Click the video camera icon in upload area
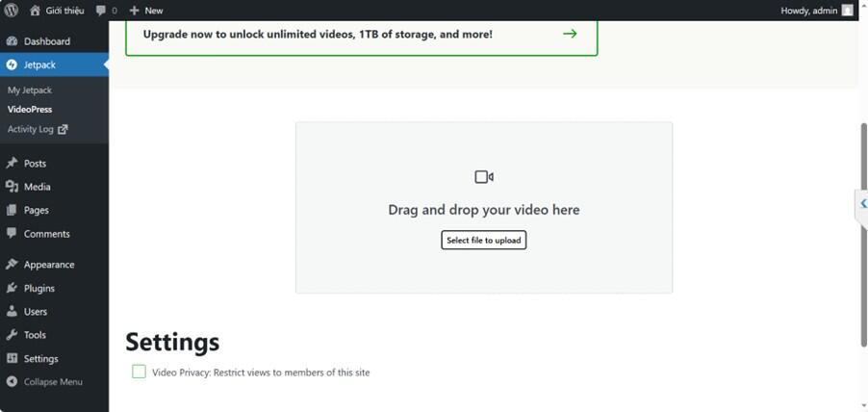 point(484,177)
